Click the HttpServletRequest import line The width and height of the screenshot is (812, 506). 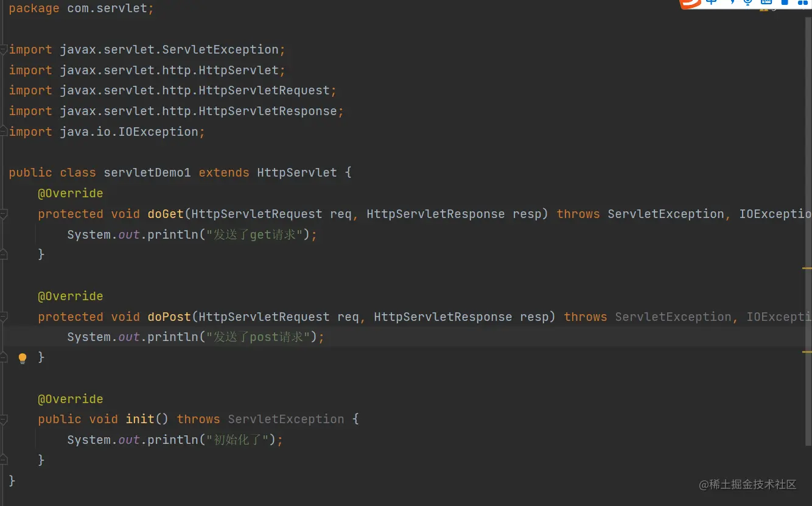[173, 90]
